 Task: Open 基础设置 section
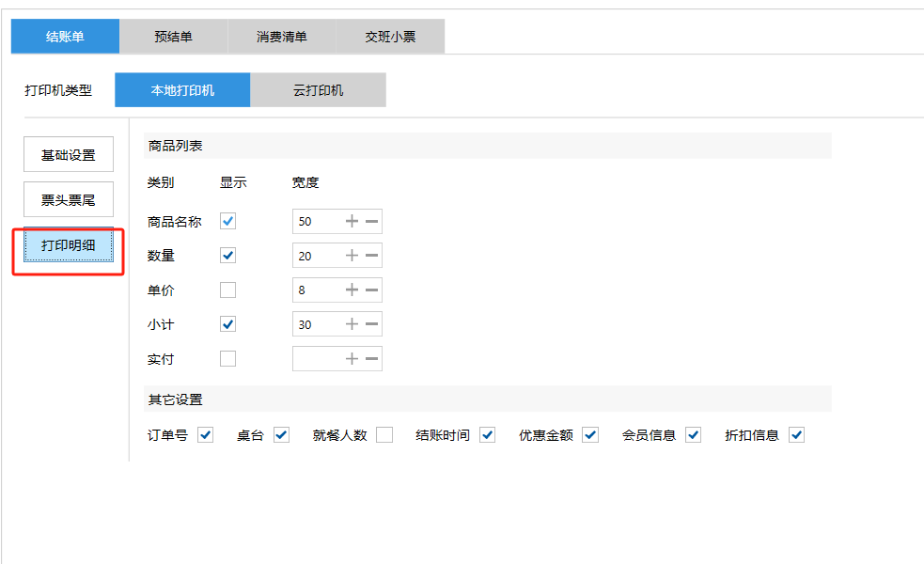pyautogui.click(x=69, y=155)
